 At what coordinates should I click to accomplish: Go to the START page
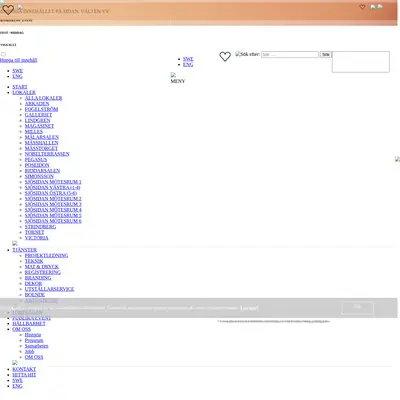(20, 87)
